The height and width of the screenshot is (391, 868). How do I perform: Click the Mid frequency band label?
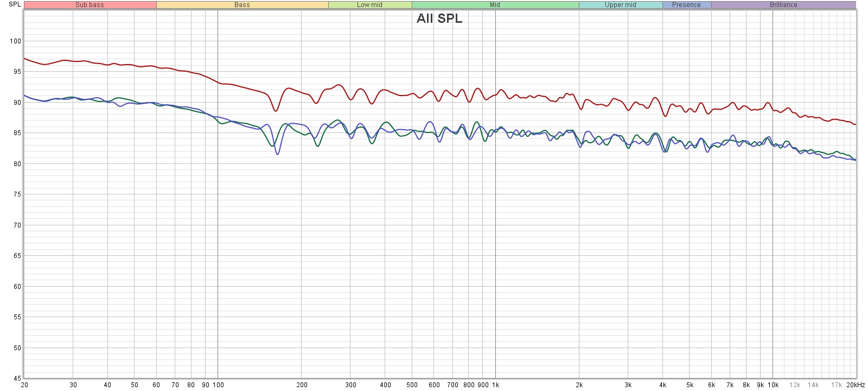click(495, 5)
